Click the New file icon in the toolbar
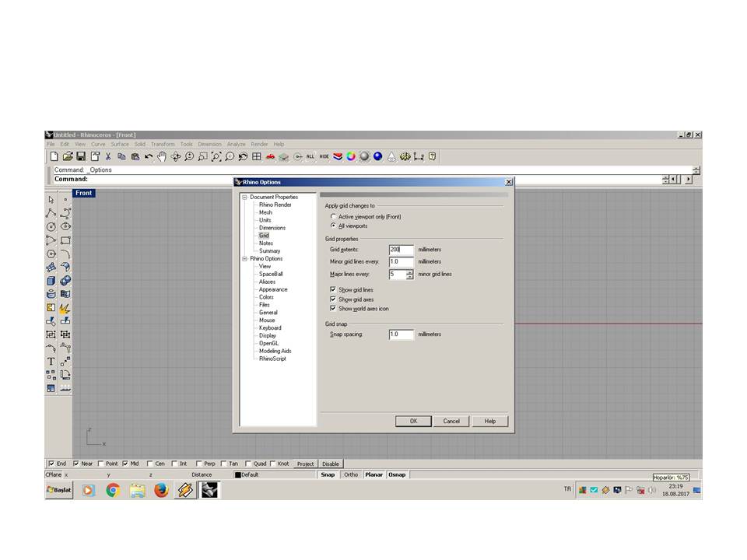This screenshot has width=747, height=560. [x=54, y=156]
